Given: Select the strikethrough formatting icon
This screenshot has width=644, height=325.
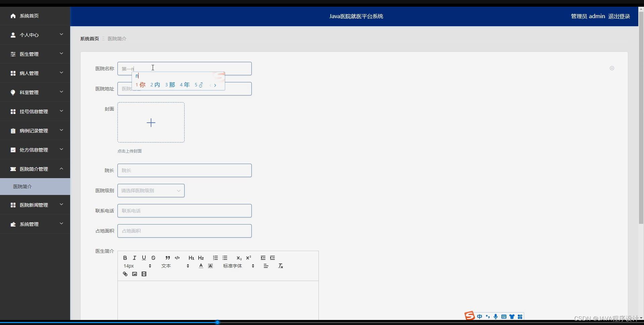Looking at the screenshot, I should pos(153,258).
